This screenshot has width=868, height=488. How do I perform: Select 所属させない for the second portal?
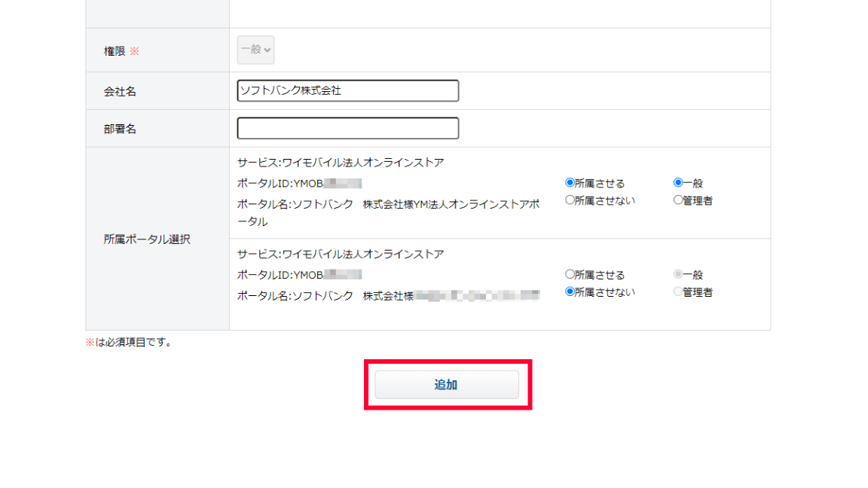point(570,292)
